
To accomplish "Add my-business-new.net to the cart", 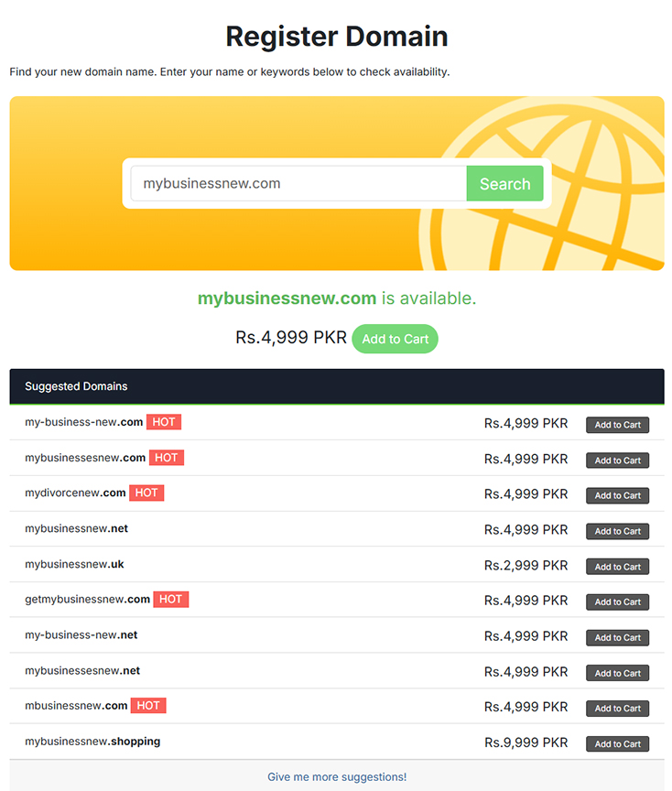I will (x=617, y=637).
